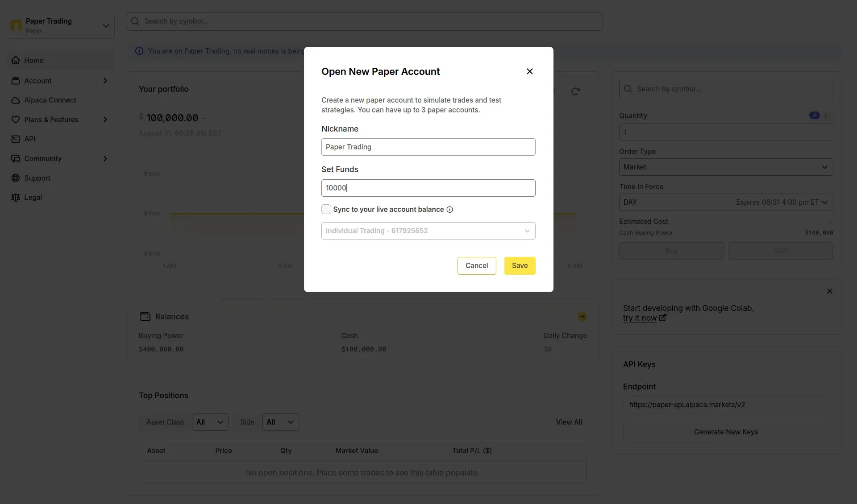Click the Support lifebuoy icon
The image size is (857, 504).
[x=16, y=178]
